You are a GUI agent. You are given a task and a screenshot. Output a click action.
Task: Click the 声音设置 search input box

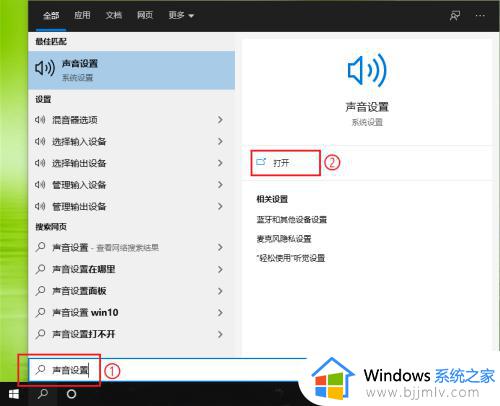[x=168, y=370]
